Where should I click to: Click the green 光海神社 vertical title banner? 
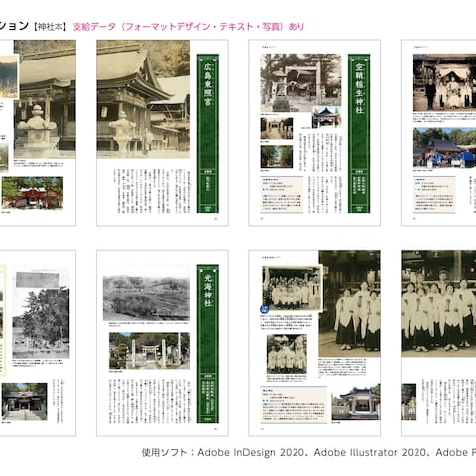point(208,344)
